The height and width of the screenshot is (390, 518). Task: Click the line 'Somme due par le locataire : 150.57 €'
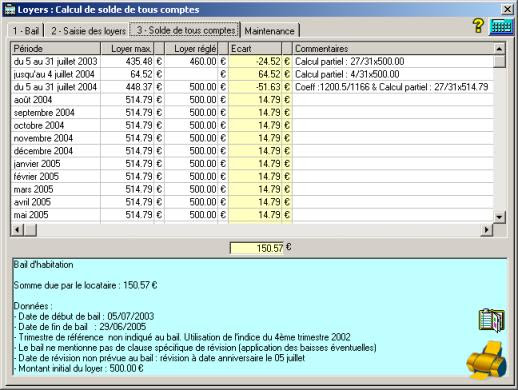85,285
